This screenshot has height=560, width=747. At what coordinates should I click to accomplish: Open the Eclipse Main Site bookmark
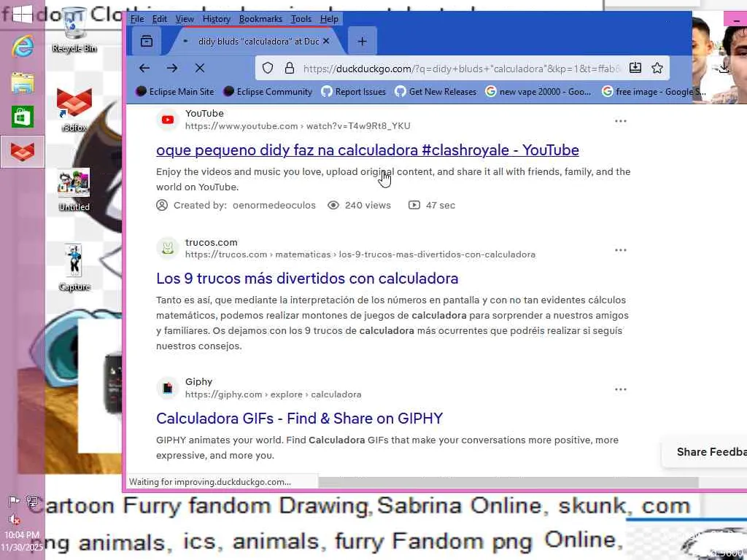[x=175, y=91]
